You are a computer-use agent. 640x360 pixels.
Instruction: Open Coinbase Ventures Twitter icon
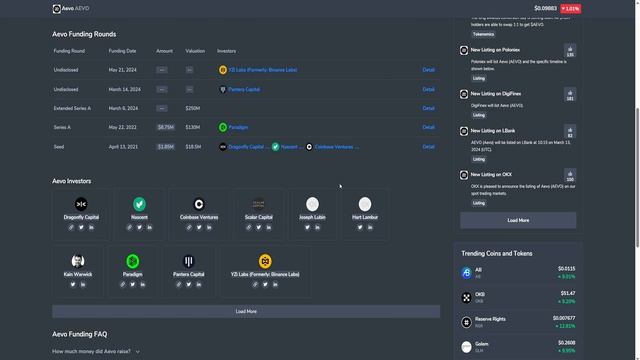199,227
